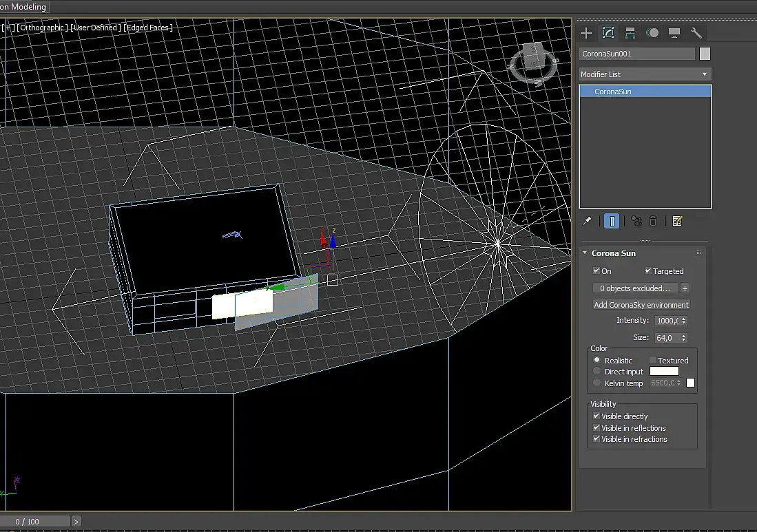
Task: Open the Utilities wrench panel
Action: 696,33
